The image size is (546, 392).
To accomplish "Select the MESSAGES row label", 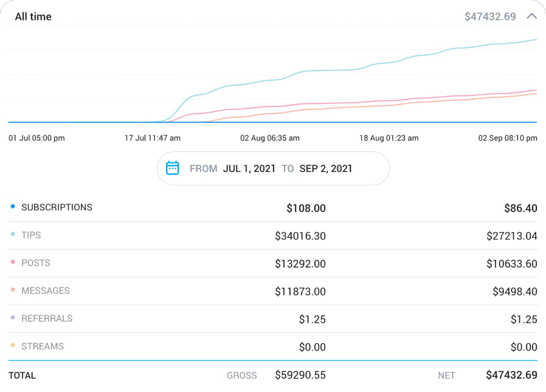I will tap(46, 291).
